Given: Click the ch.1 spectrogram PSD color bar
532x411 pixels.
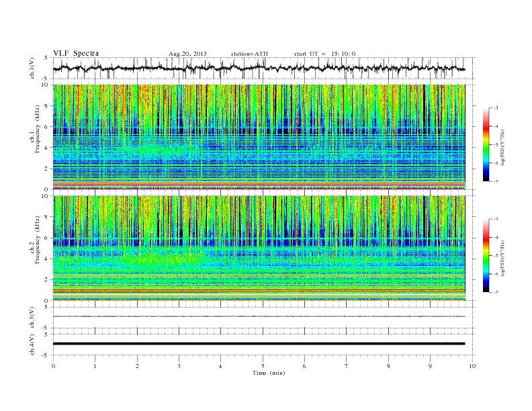Looking at the screenshot, I should point(486,144).
